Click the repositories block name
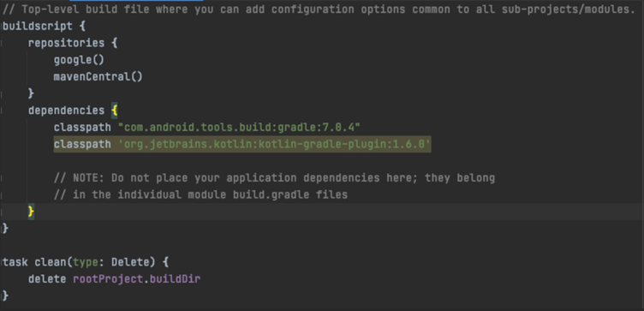The image size is (644, 311). click(x=66, y=43)
